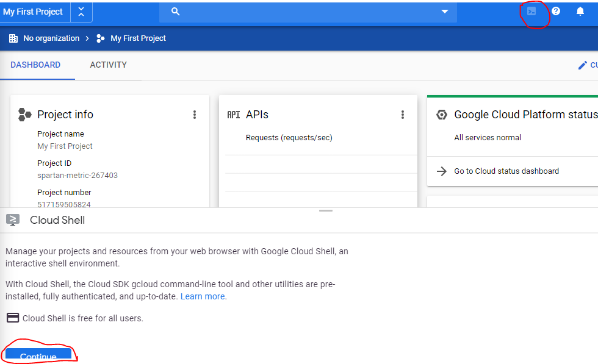598x364 pixels.
Task: Click the search magnifier icon
Action: pyautogui.click(x=176, y=12)
